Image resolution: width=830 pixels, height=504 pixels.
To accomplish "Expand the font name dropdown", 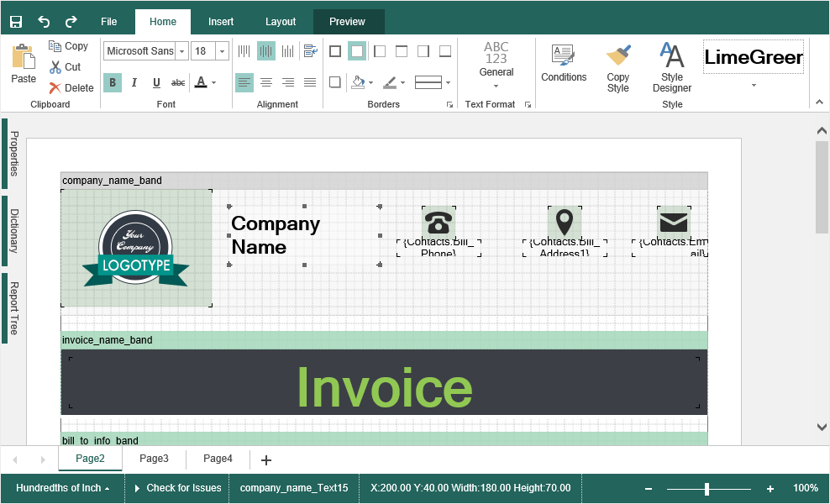I will pyautogui.click(x=182, y=51).
